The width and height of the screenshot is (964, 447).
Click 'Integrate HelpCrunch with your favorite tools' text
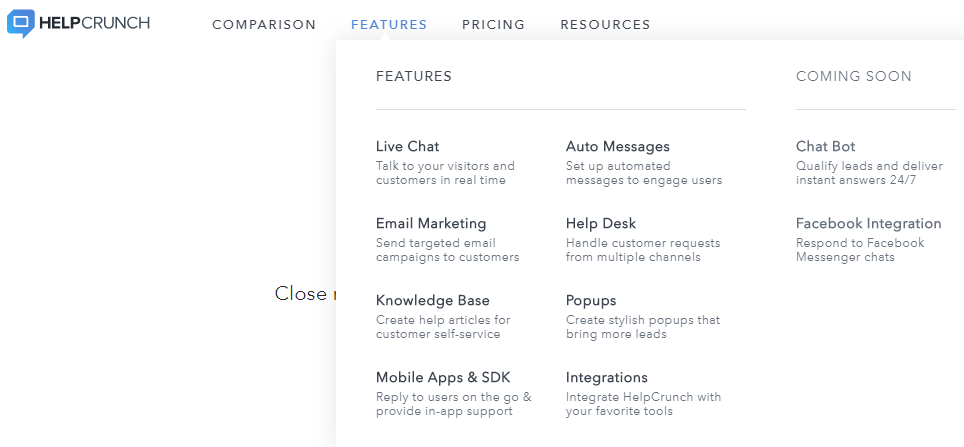point(644,403)
